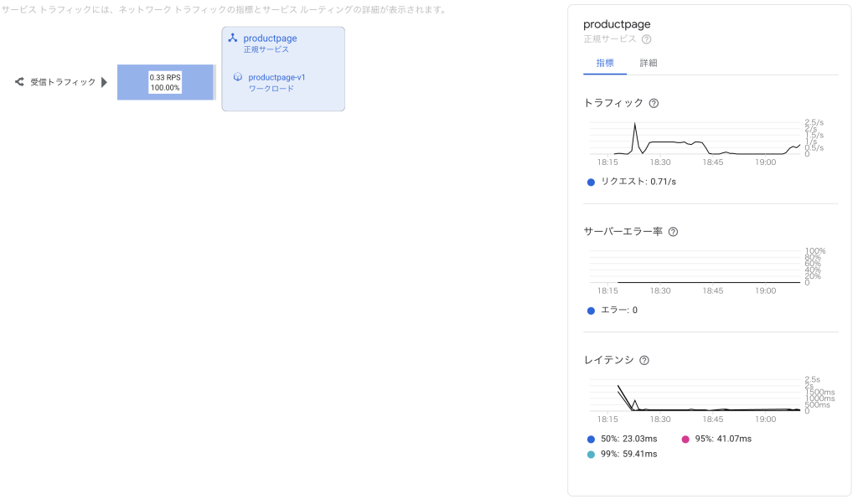858x504 pixels.
Task: Click the pink 95% latency legend dot
Action: click(x=685, y=439)
